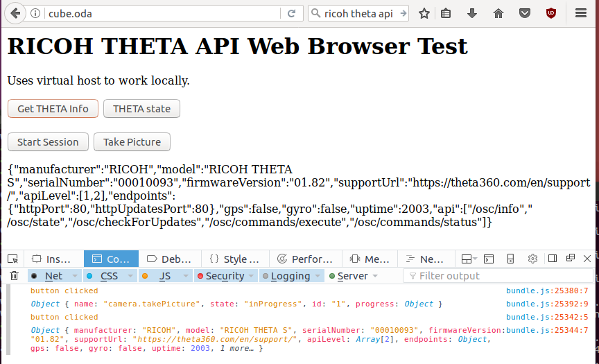Open the Firefox hamburger menu
Screen dimensions: 599x364
tap(581, 13)
